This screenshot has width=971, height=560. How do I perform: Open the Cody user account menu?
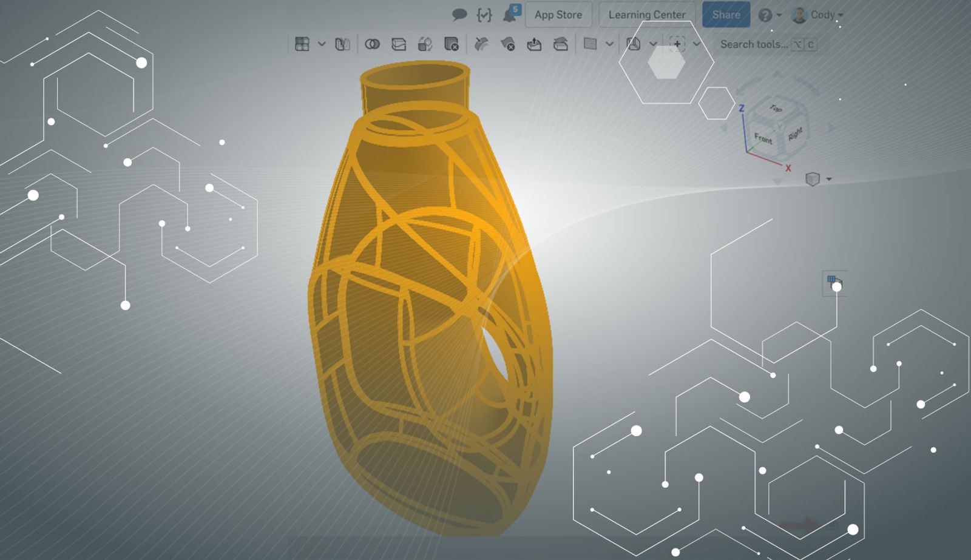coord(818,15)
